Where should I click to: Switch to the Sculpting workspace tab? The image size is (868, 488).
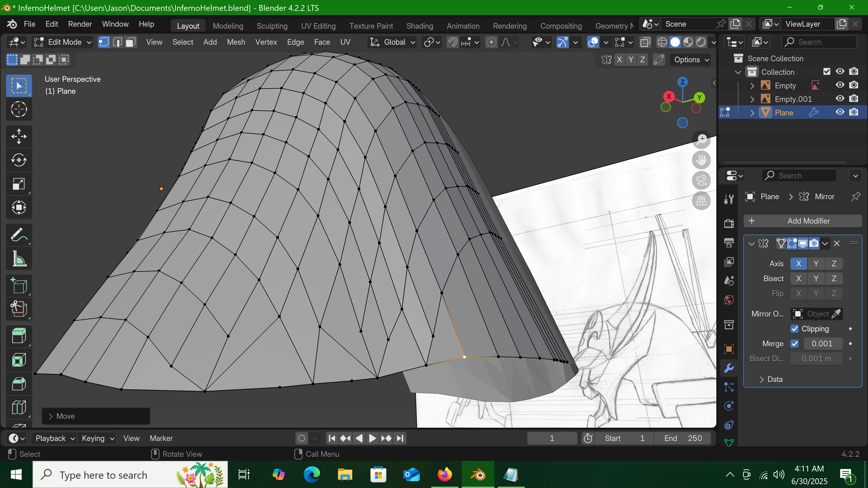coord(272,26)
